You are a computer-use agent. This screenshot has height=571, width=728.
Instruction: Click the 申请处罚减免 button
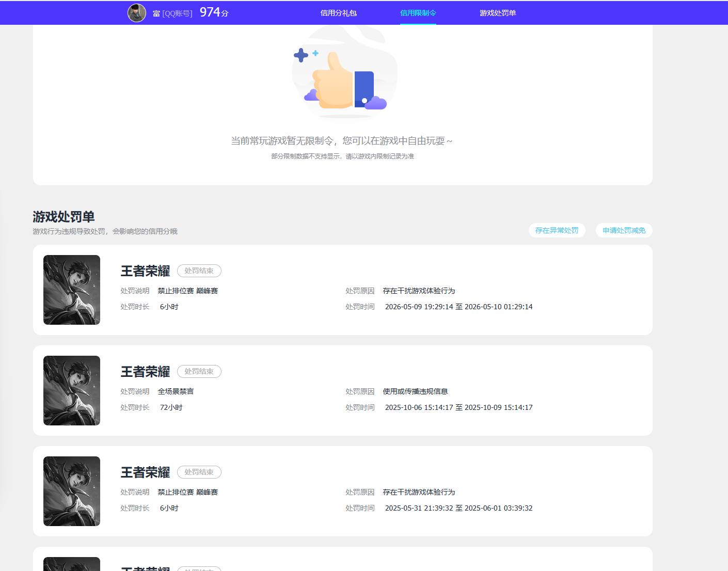pyautogui.click(x=624, y=230)
